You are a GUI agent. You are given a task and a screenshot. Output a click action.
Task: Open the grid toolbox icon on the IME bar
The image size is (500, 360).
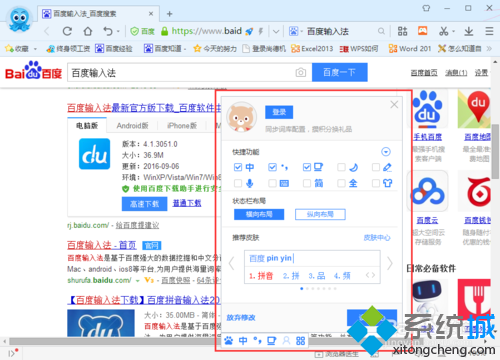[300, 341]
